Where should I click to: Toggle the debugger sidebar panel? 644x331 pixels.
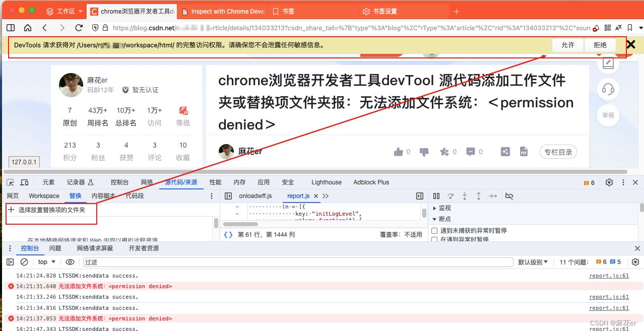[x=420, y=195]
